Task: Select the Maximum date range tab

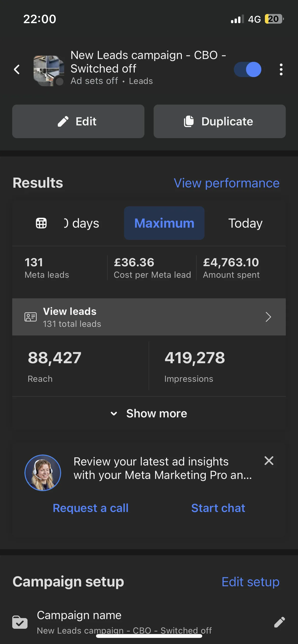Action: pos(164,223)
